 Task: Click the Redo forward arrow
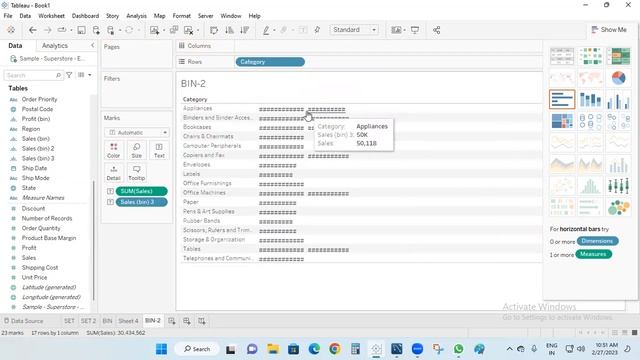coord(47,30)
